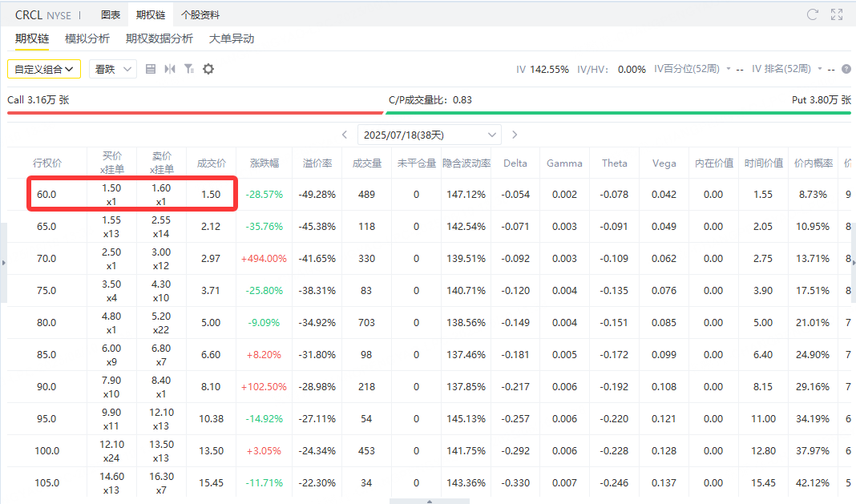Viewport: 856px width, 504px height.
Task: Click the CRCL ticker symbol
Action: [x=28, y=14]
